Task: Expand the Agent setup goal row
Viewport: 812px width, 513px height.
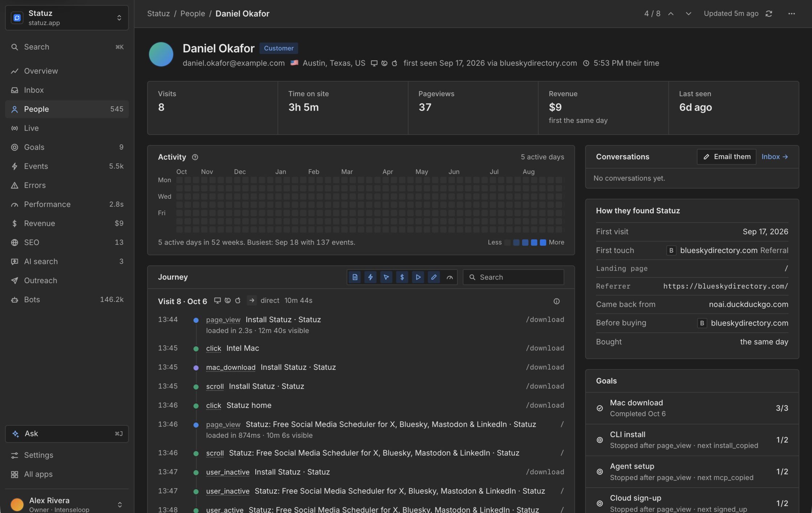Action: 692,472
